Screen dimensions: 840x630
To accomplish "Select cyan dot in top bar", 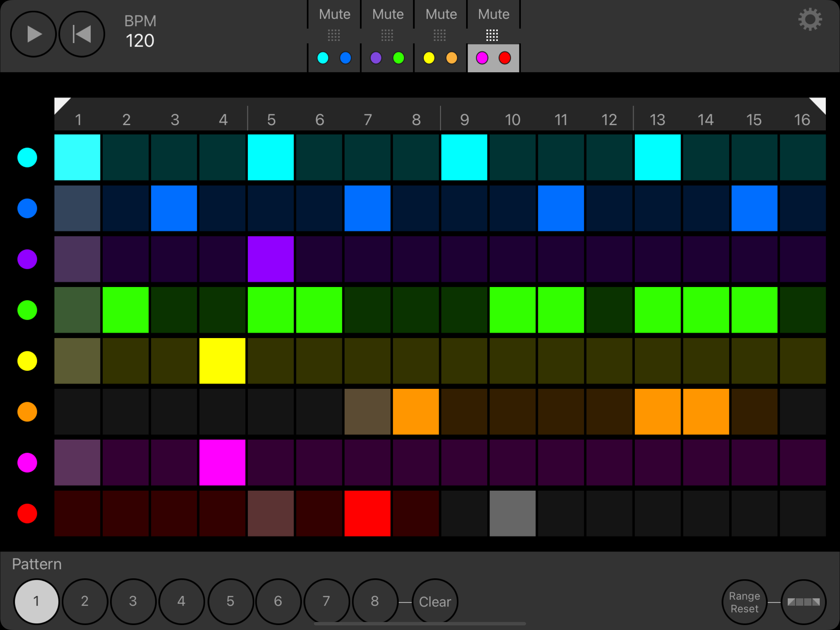I will point(323,58).
